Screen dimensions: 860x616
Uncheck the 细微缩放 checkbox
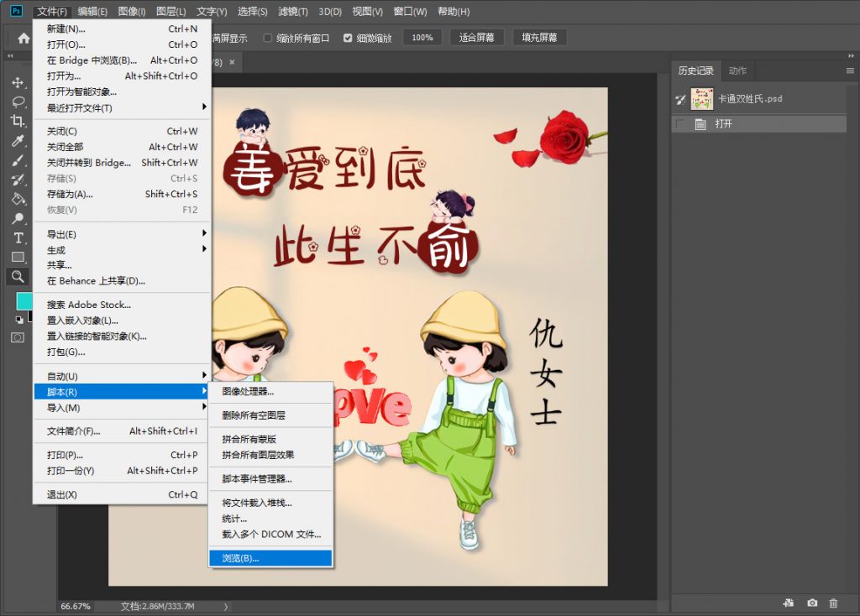(348, 37)
